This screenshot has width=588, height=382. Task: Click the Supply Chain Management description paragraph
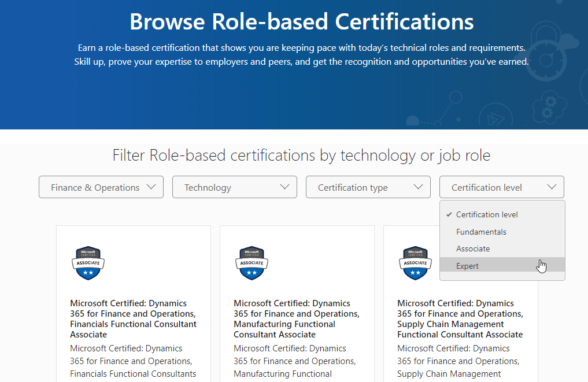458,362
